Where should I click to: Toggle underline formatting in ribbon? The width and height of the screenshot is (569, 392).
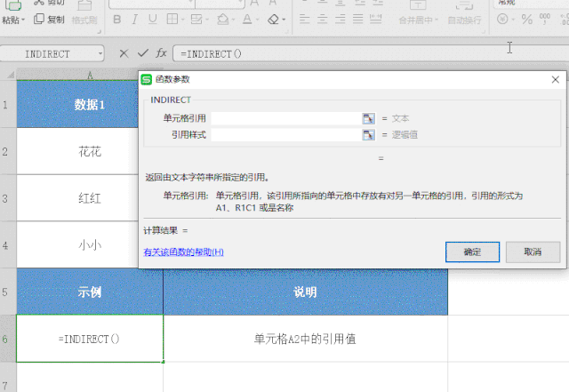[x=153, y=20]
